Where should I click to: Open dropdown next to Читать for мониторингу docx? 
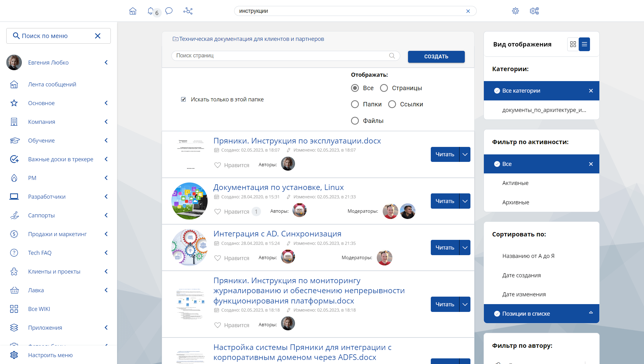pyautogui.click(x=465, y=304)
